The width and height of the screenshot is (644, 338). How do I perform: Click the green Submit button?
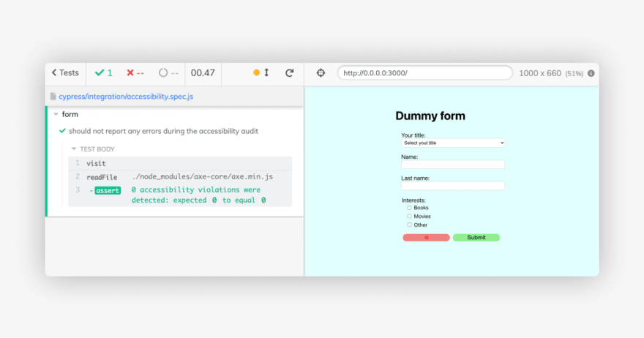click(x=476, y=237)
